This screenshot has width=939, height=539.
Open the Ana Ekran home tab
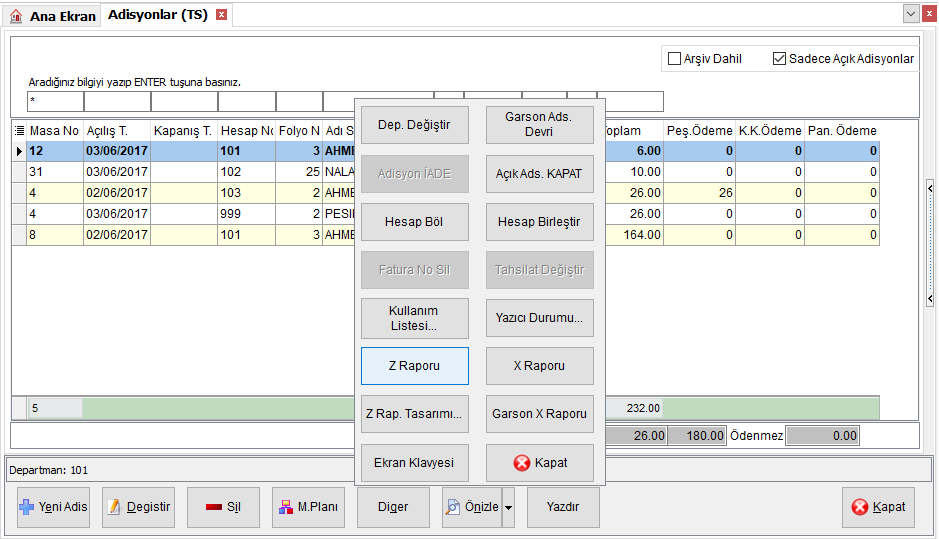point(53,16)
